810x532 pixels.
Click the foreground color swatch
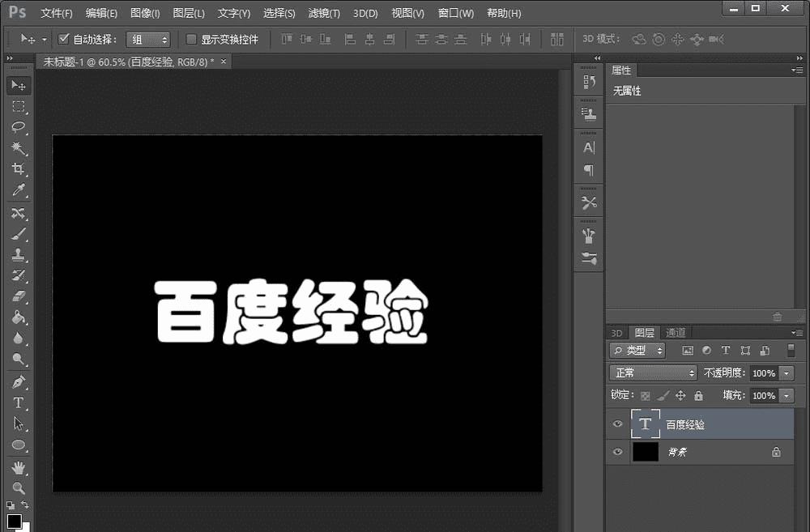tap(14, 521)
